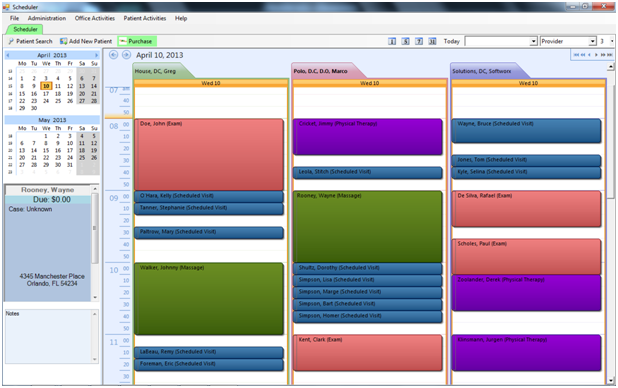618x388 pixels.
Task: Open the Patient Activities menu
Action: (145, 18)
